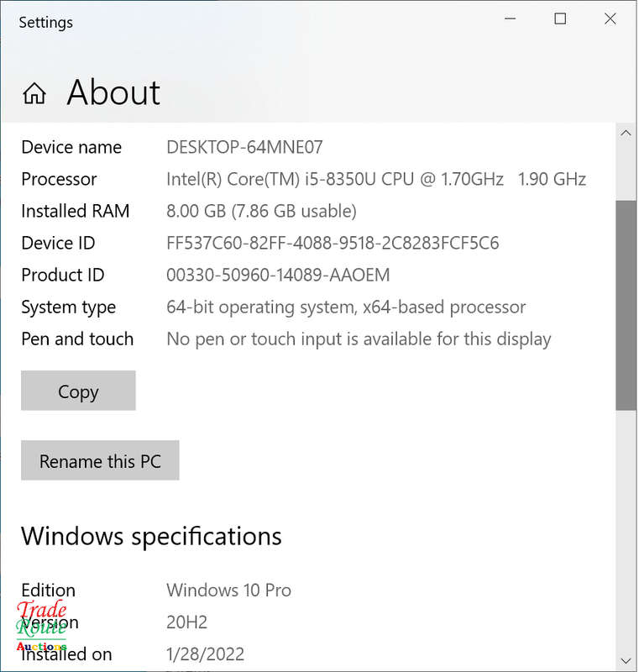Maximize the Settings window

click(560, 18)
